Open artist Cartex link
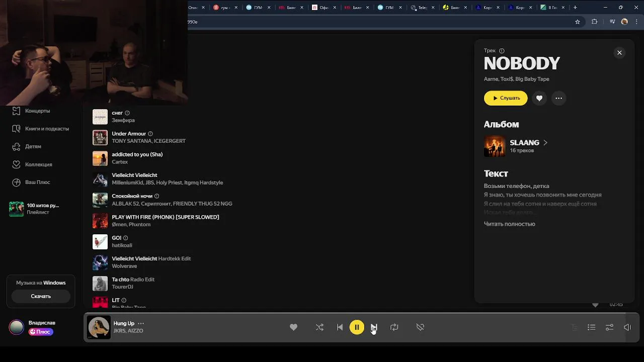The height and width of the screenshot is (362, 644). [120, 162]
